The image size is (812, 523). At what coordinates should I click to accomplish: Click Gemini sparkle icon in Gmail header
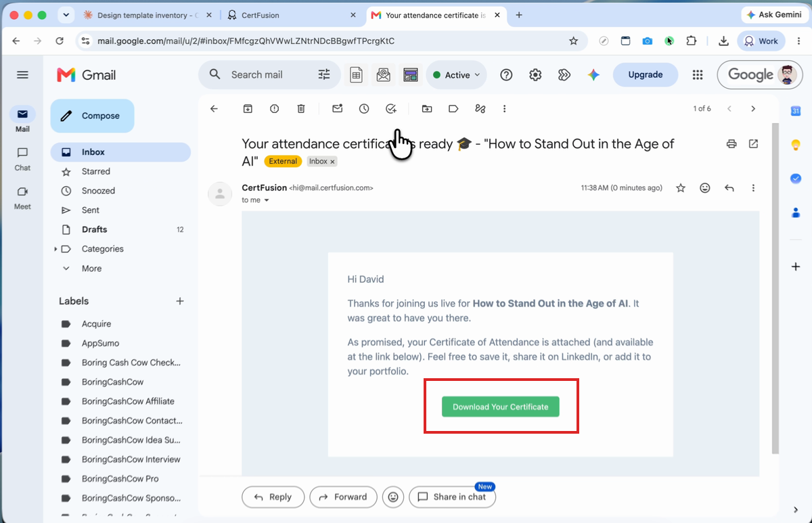593,75
